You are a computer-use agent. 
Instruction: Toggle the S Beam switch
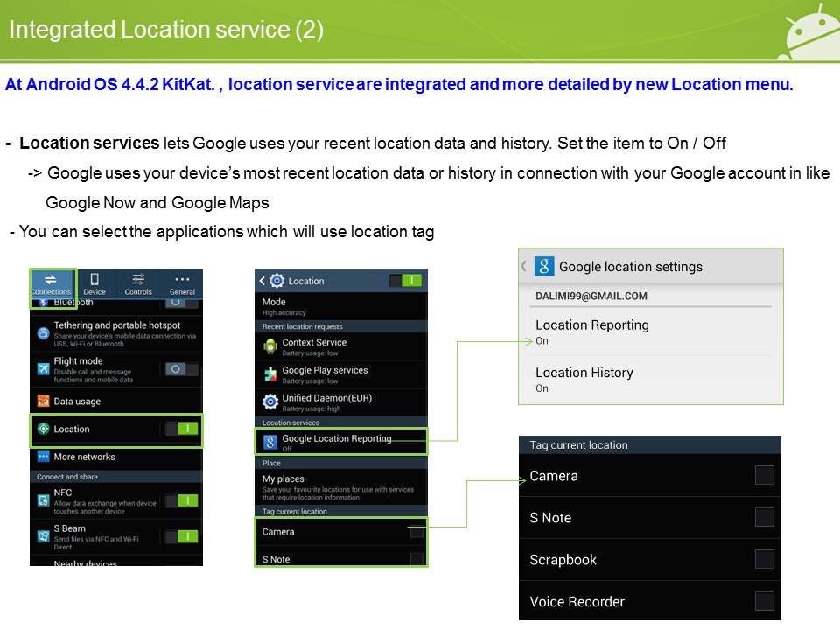[182, 536]
